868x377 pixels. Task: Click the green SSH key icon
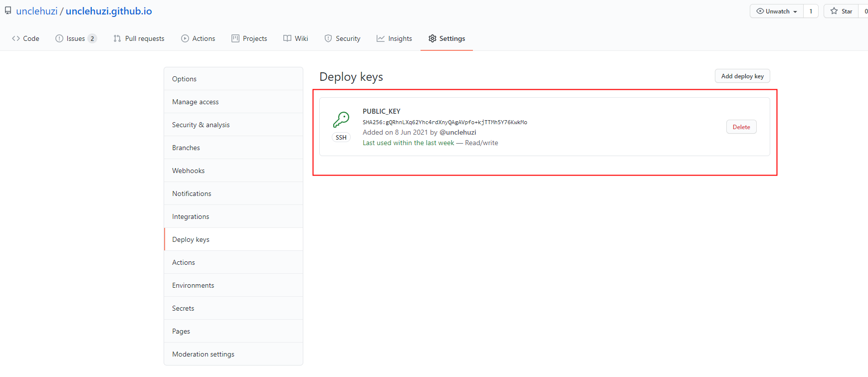click(x=341, y=120)
